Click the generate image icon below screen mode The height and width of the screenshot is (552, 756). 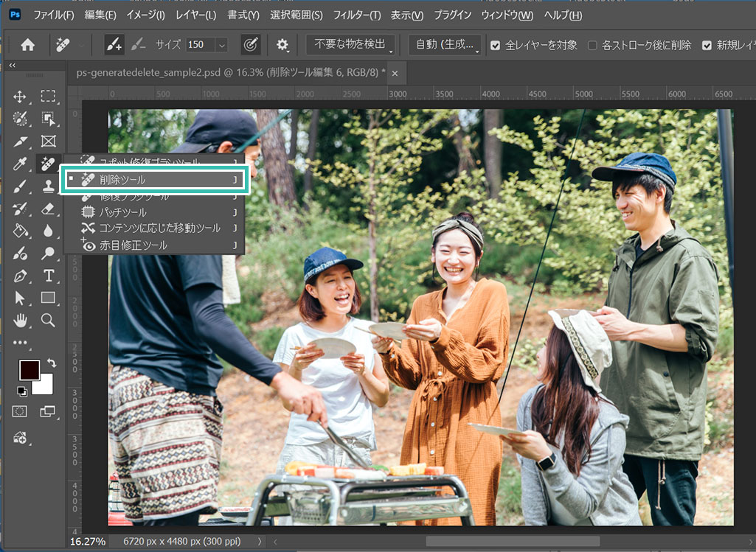point(20,438)
